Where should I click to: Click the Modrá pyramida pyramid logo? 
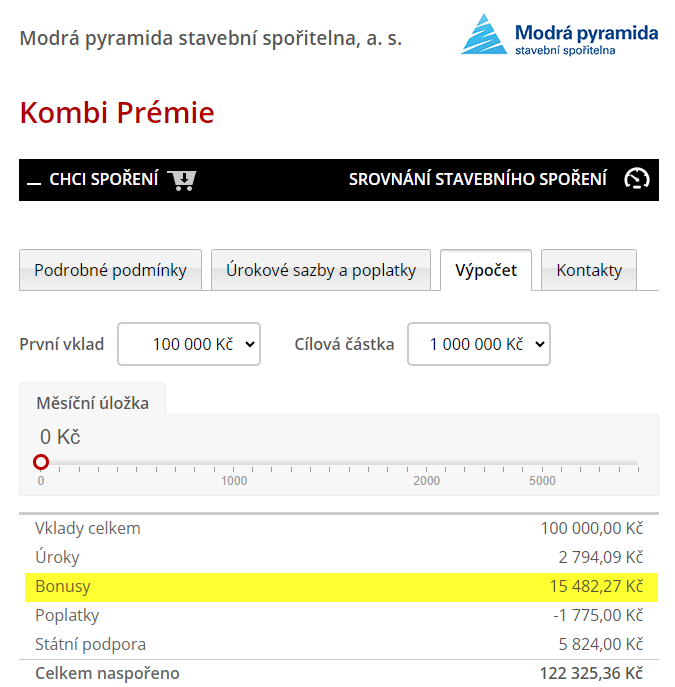pyautogui.click(x=484, y=34)
